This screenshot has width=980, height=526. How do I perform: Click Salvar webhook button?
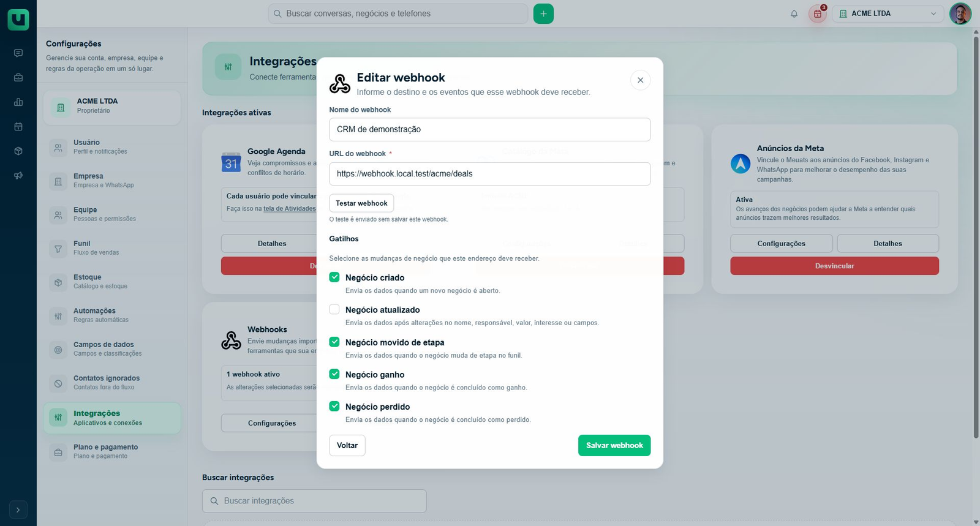614,446
